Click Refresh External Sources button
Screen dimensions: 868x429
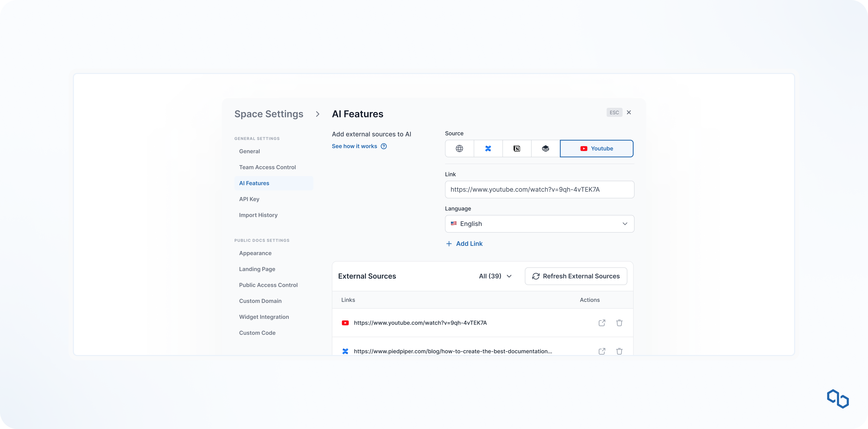tap(576, 276)
